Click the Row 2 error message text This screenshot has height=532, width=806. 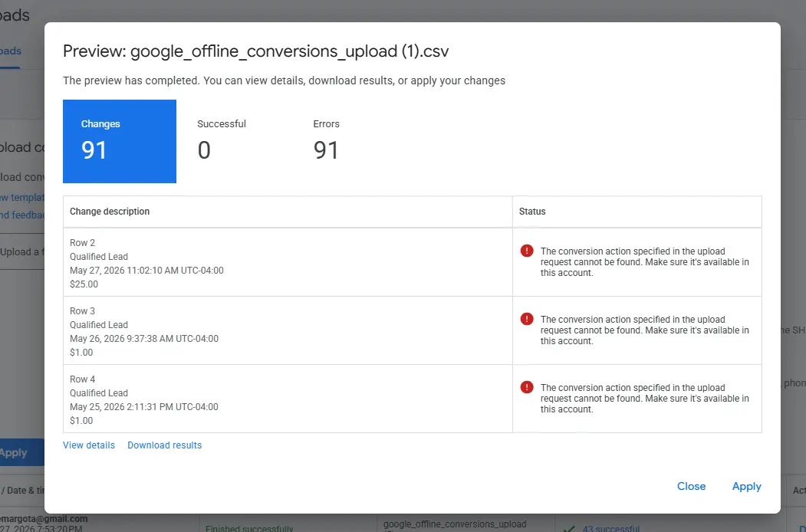point(645,262)
